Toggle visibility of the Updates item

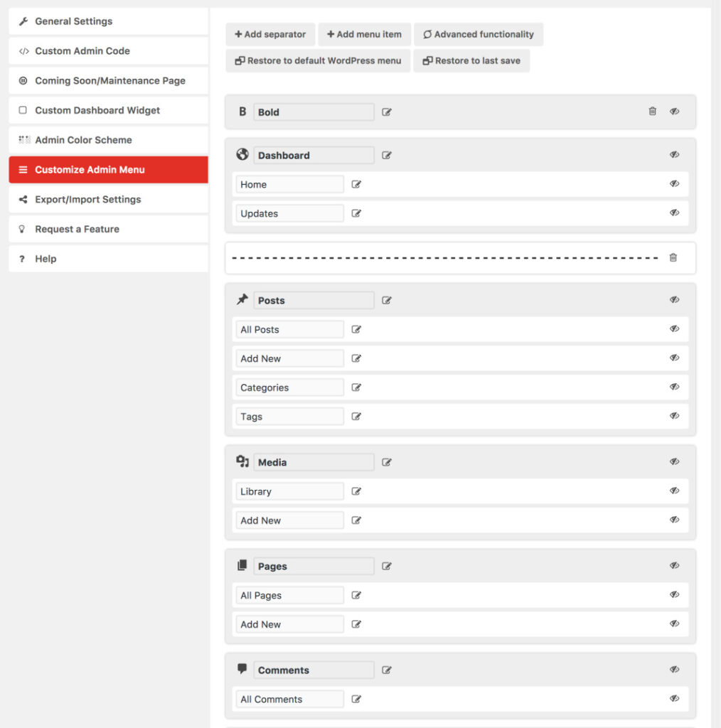(673, 213)
